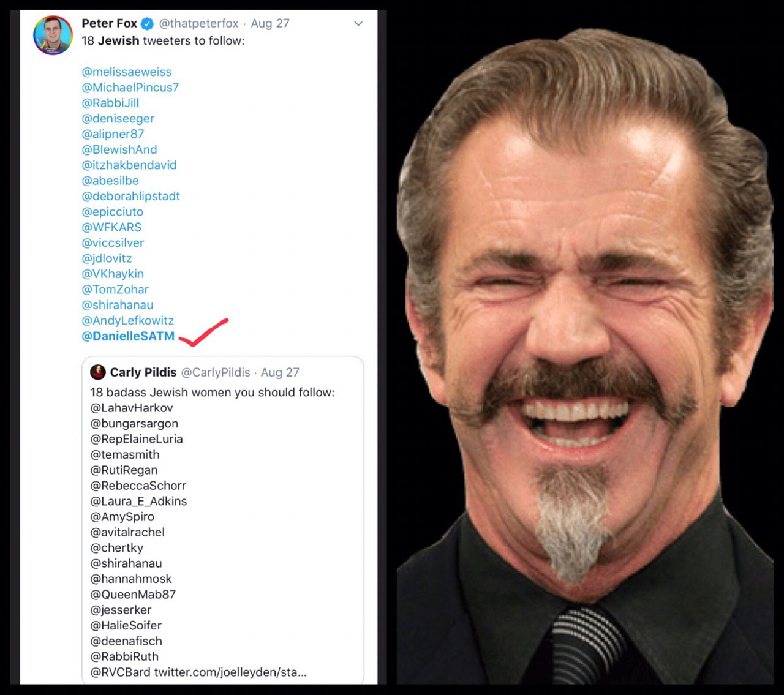Open the @DanielleSATM mention
Screen dimensions: 784x695
(x=128, y=336)
